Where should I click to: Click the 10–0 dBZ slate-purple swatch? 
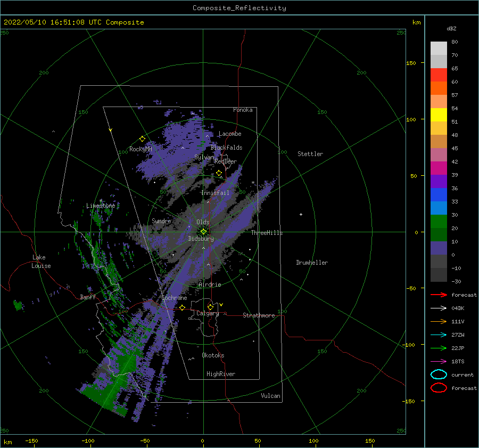pos(439,248)
